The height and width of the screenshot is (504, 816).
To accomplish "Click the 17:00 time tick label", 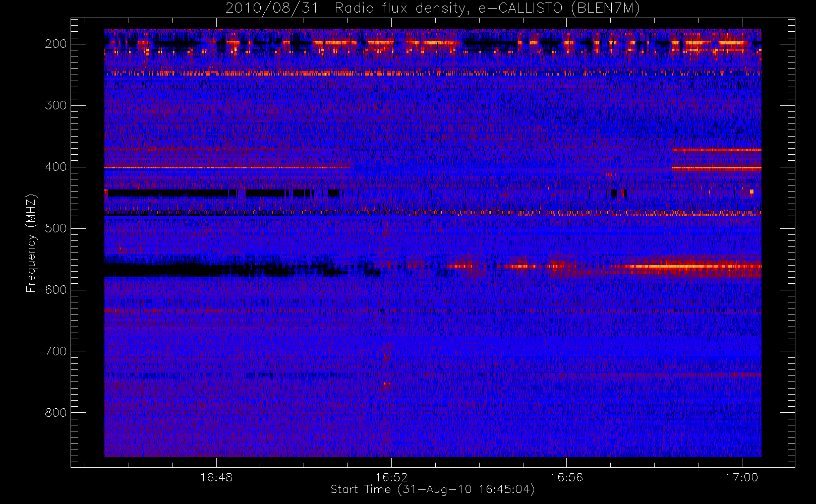I will click(742, 477).
